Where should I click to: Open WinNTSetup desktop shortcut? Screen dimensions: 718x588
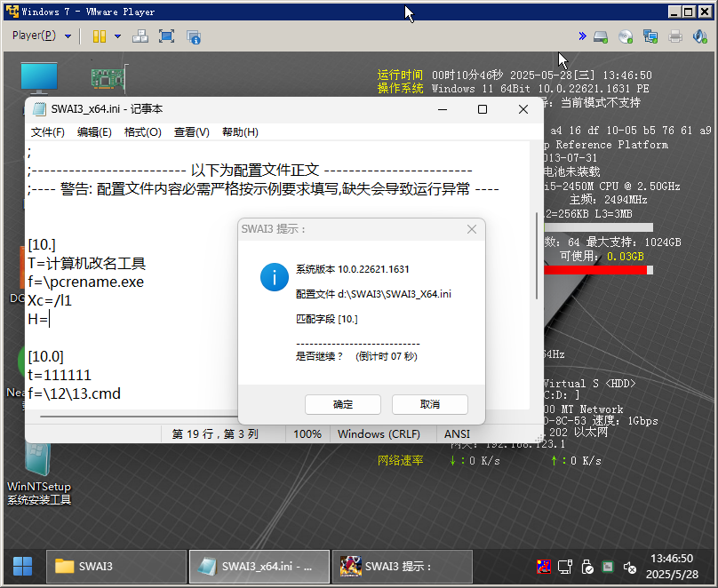38,473
